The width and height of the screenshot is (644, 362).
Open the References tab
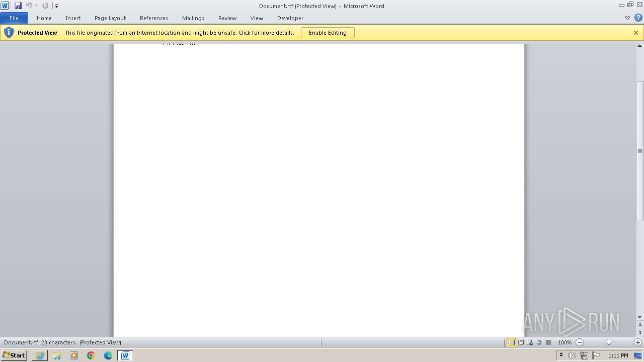(154, 18)
